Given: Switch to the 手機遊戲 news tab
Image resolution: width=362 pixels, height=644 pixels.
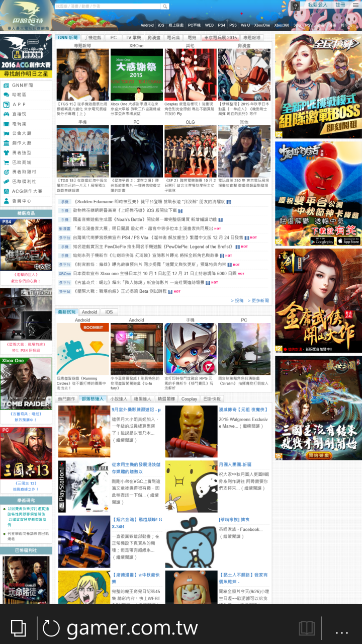Looking at the screenshot, I should point(93,38).
